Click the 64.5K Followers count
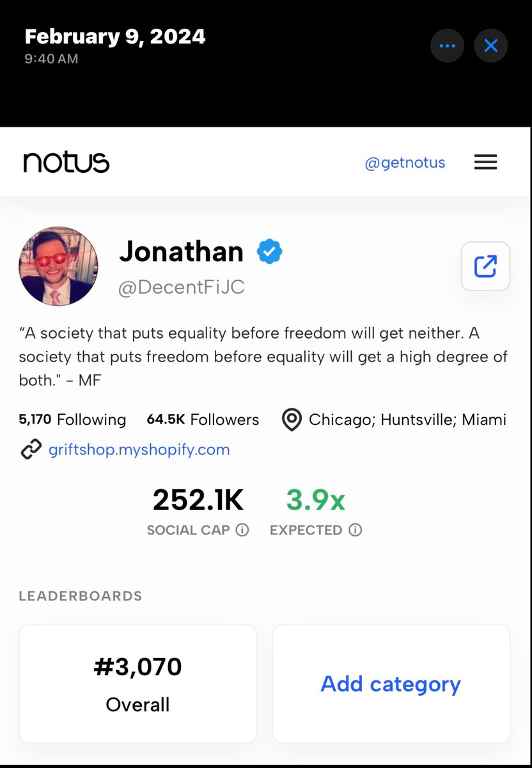This screenshot has height=768, width=532. point(203,420)
